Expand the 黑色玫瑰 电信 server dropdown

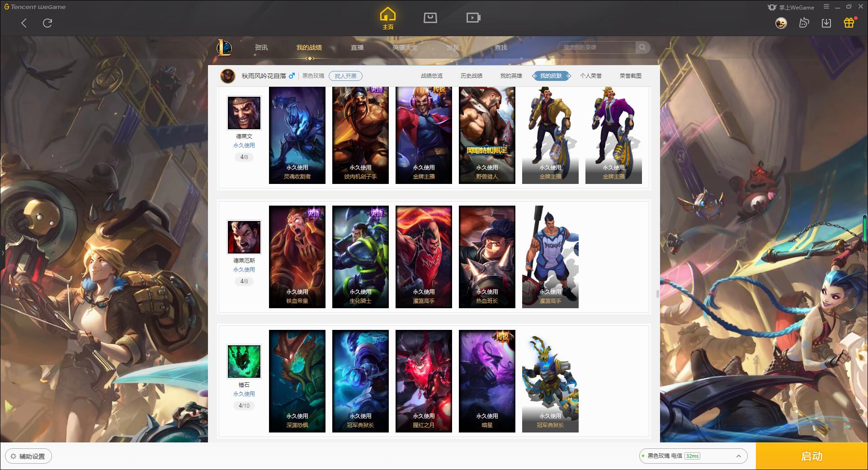(693, 456)
